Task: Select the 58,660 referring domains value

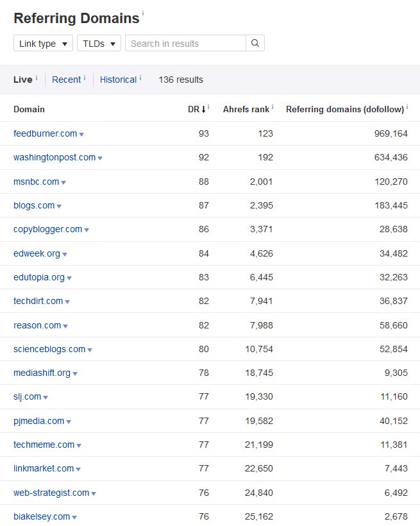Action: (394, 325)
